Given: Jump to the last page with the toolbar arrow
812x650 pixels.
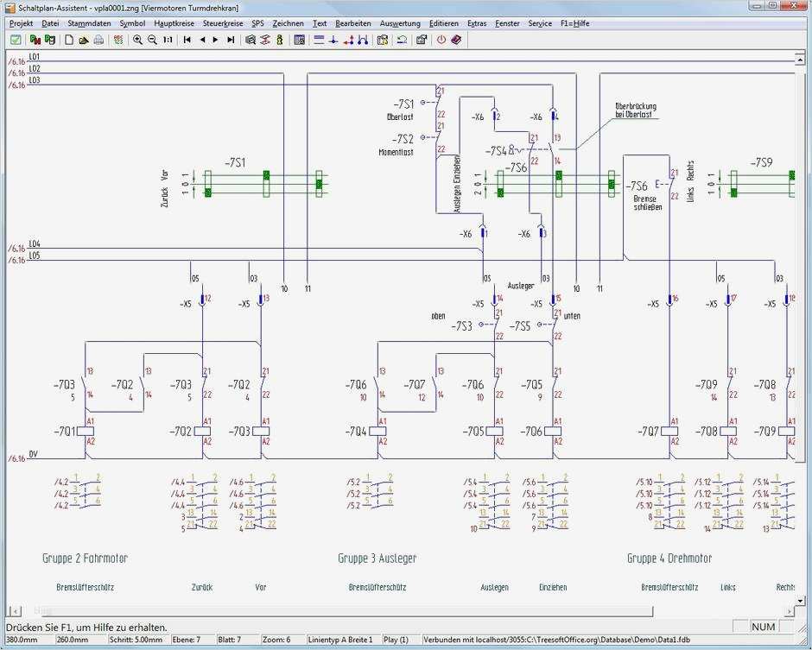Looking at the screenshot, I should [231, 40].
